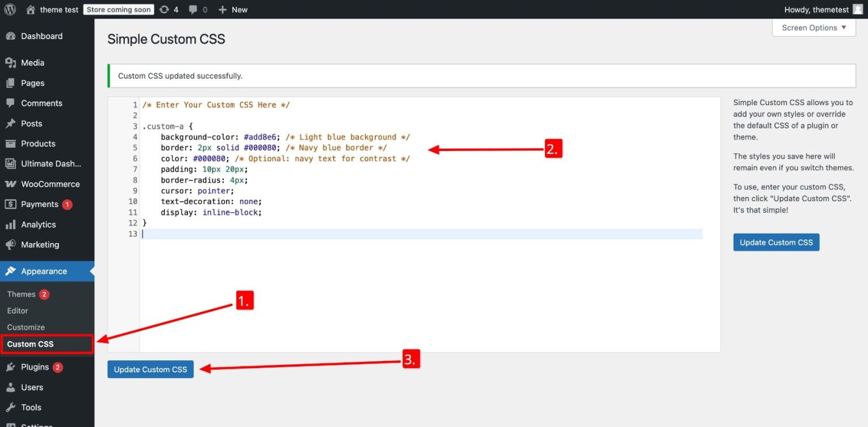This screenshot has width=868, height=427.
Task: Open the Howdy, themetest account menu
Action: coord(817,9)
